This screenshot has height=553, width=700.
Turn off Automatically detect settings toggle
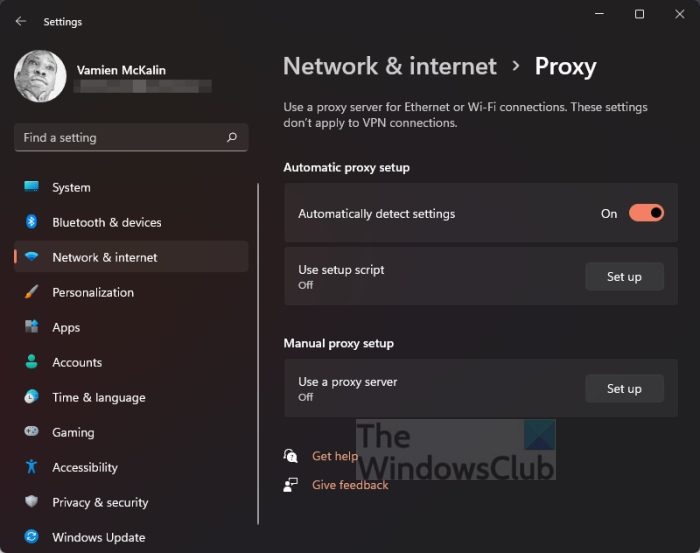(x=646, y=213)
